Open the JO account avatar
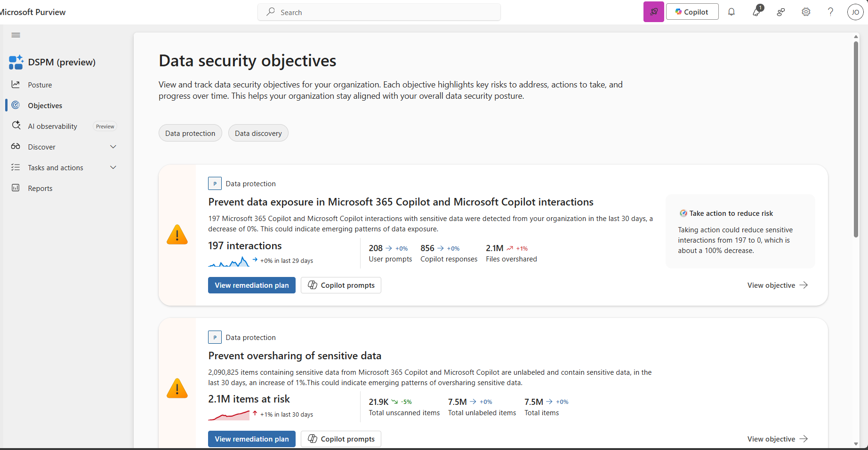The image size is (868, 450). click(x=855, y=12)
